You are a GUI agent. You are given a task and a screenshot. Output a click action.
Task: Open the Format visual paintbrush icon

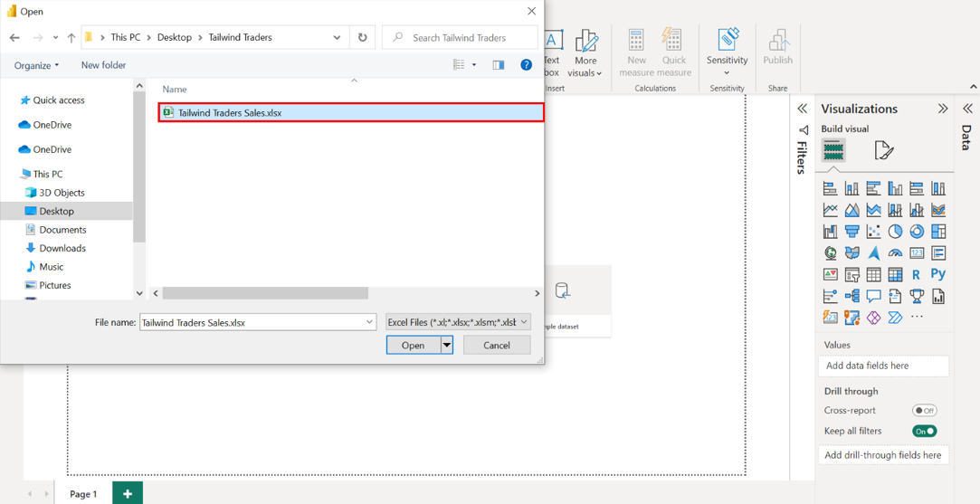(x=883, y=150)
